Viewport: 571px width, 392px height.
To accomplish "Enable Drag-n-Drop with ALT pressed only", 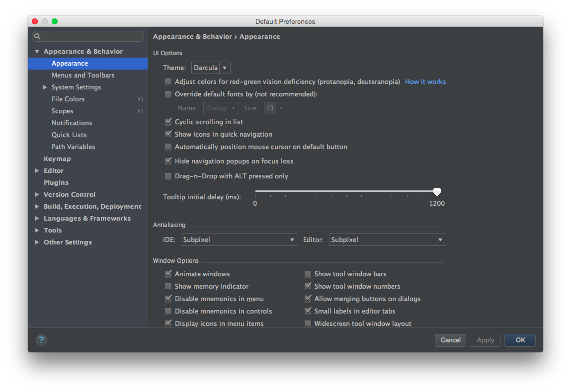I will [x=168, y=176].
